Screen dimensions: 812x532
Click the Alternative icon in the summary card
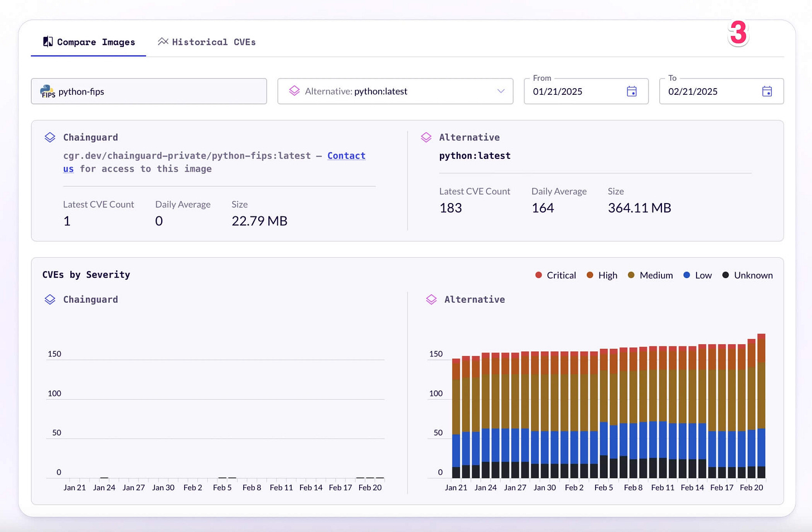(426, 137)
